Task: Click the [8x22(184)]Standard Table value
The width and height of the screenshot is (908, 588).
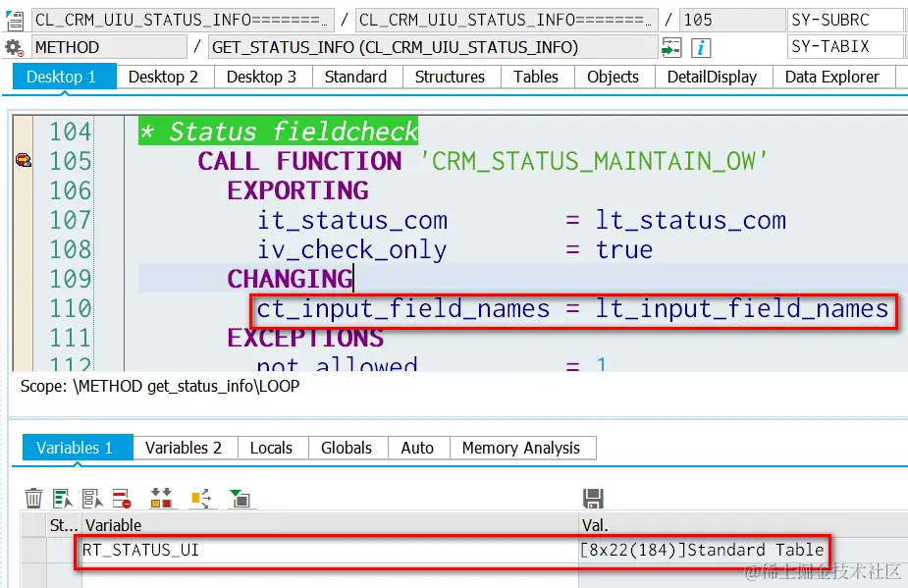Action: (702, 550)
